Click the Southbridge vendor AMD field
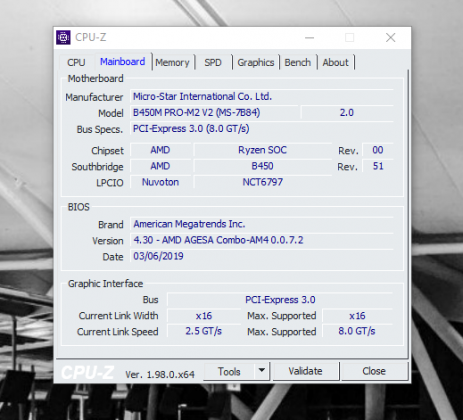The height and width of the screenshot is (420, 463). (x=160, y=166)
